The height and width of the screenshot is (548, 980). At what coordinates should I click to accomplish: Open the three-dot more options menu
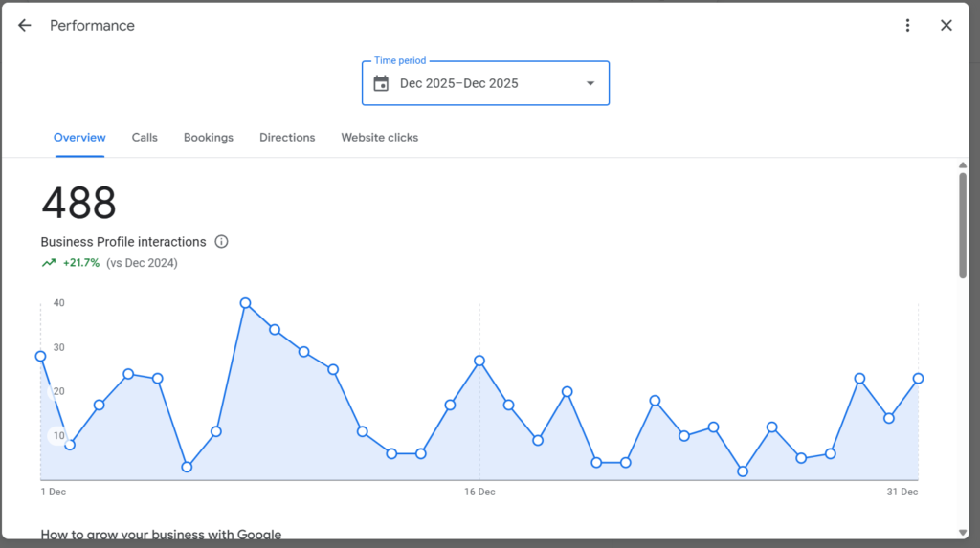[907, 26]
